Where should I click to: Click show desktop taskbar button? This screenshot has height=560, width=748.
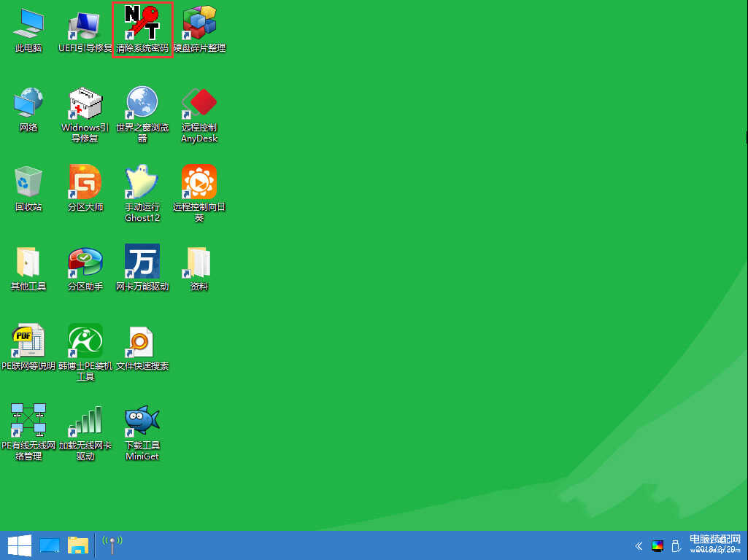coord(50,545)
